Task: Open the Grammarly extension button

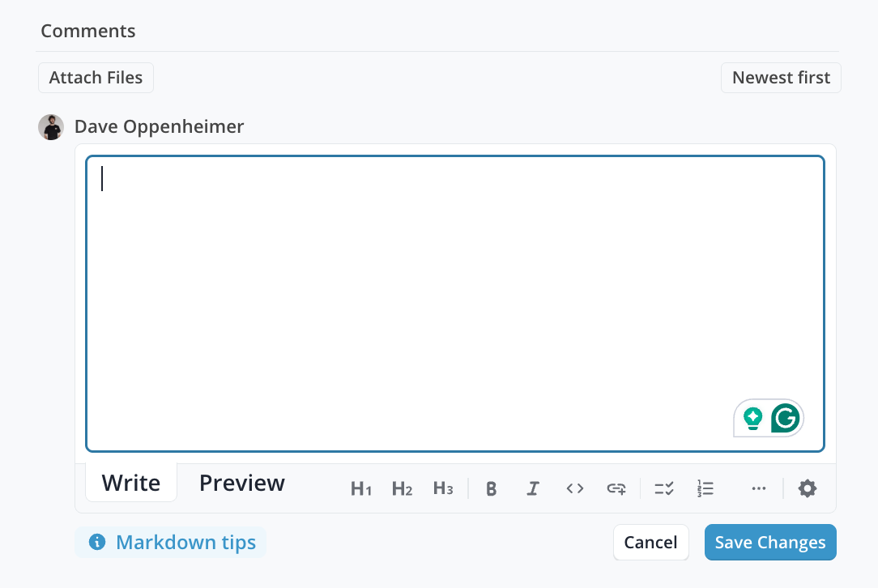Action: click(785, 418)
